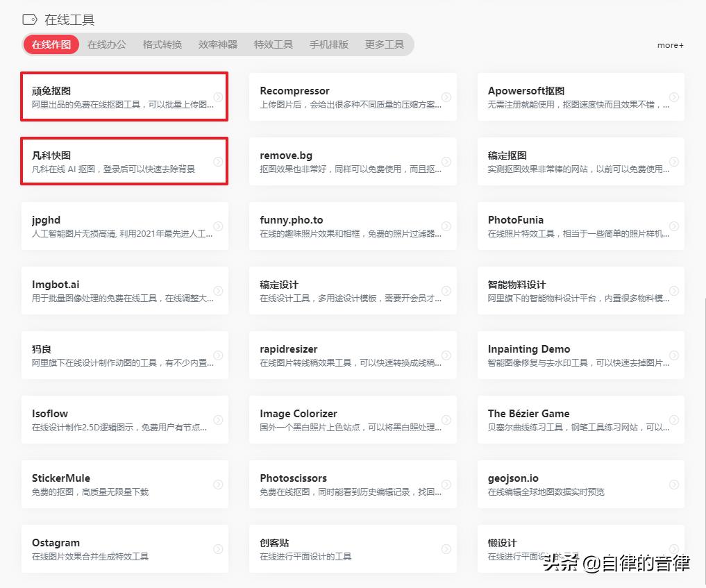This screenshot has height=588, width=706.
Task: Click the more+ link
Action: [x=669, y=44]
